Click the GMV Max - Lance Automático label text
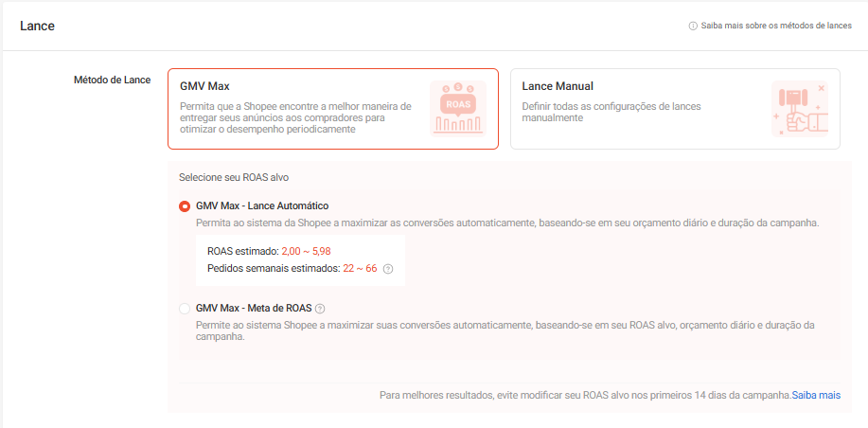868x428 pixels. pos(262,205)
